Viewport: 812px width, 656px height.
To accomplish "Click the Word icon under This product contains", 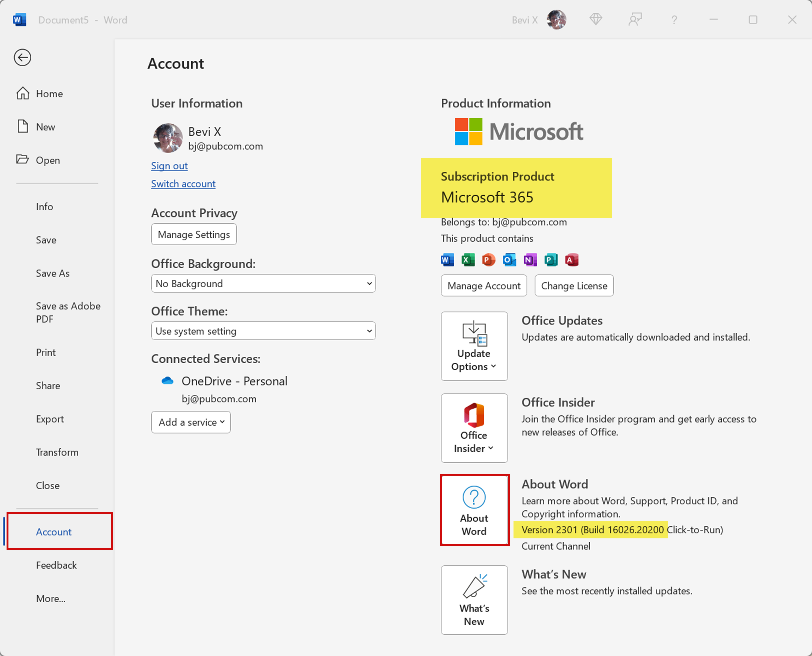I will pyautogui.click(x=447, y=260).
